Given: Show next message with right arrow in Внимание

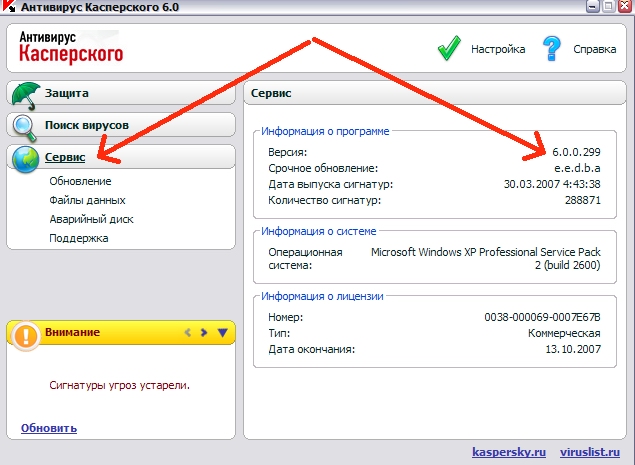Looking at the screenshot, I should (x=204, y=332).
